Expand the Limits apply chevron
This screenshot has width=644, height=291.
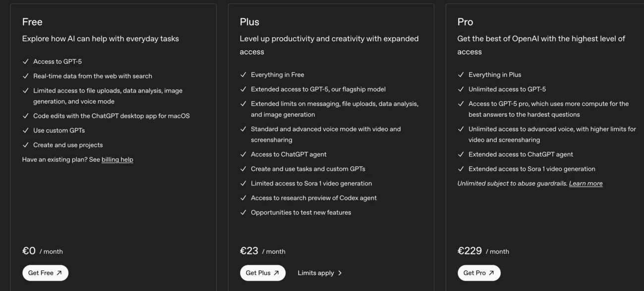click(x=340, y=273)
